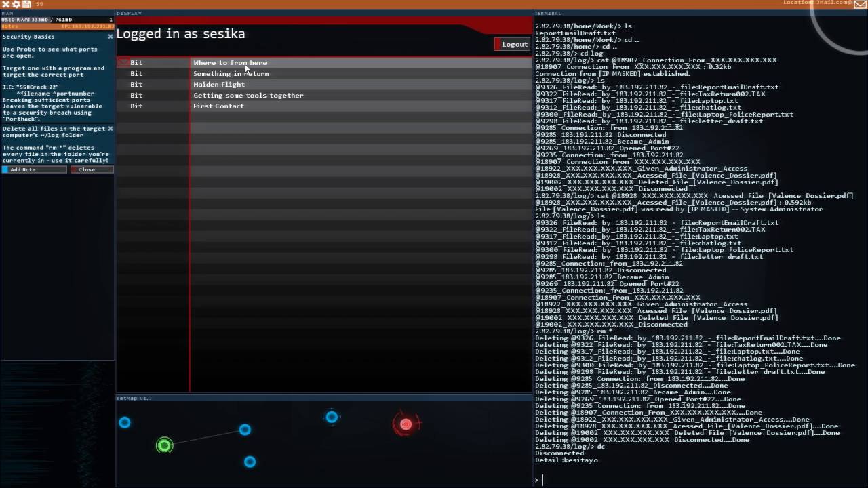Open email 'Getting some tools together'
The image size is (868, 488).
click(324, 95)
